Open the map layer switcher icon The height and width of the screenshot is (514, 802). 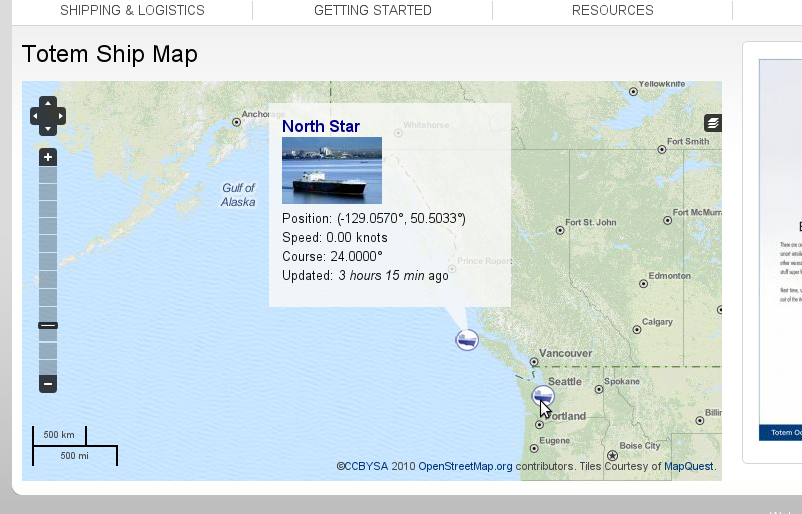point(713,123)
